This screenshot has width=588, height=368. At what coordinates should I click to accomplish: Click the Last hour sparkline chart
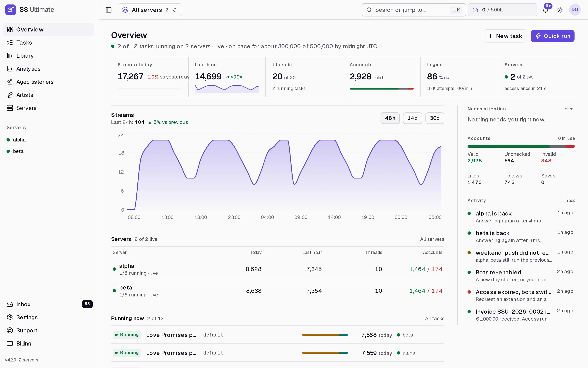227,89
